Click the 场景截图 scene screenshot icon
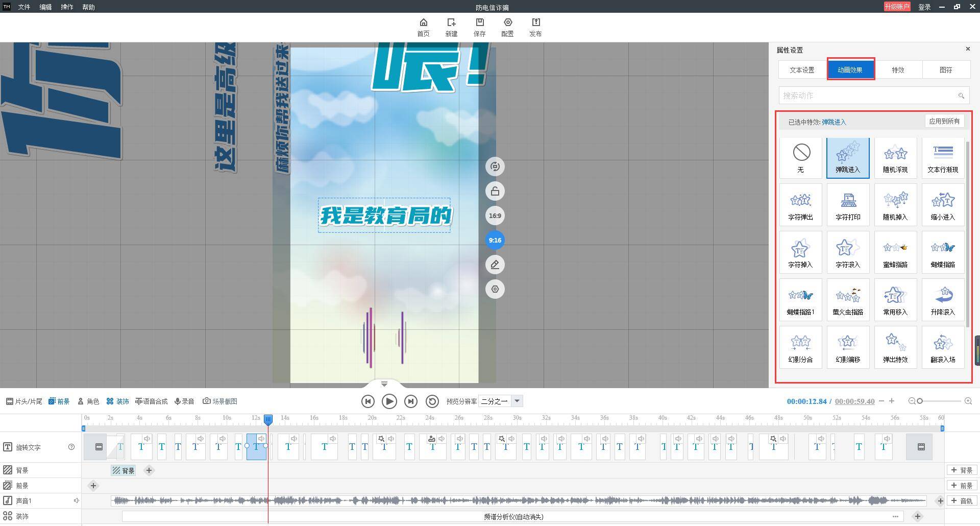The image size is (980, 526). (220, 401)
